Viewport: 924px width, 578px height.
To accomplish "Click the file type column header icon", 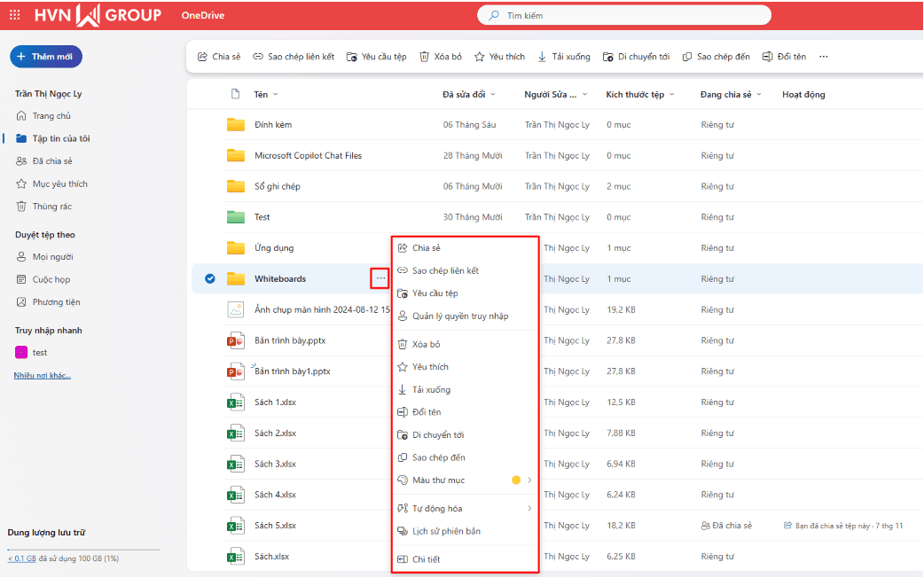I will (235, 94).
